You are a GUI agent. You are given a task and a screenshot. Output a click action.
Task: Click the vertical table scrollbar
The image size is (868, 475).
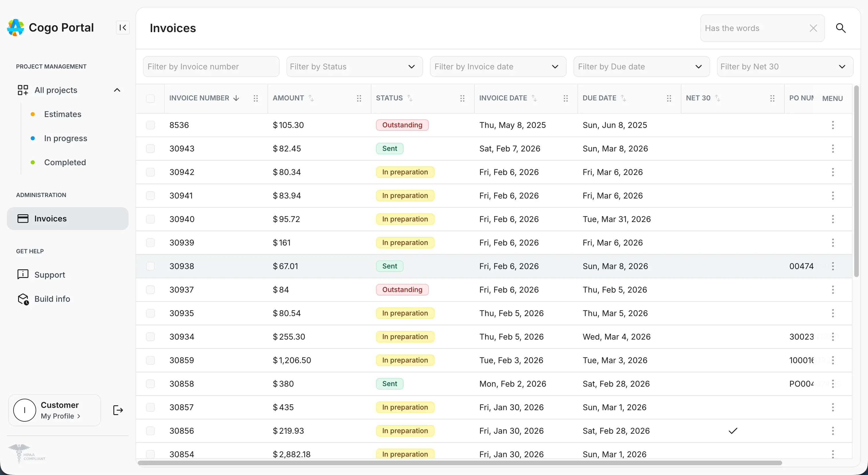(856, 181)
